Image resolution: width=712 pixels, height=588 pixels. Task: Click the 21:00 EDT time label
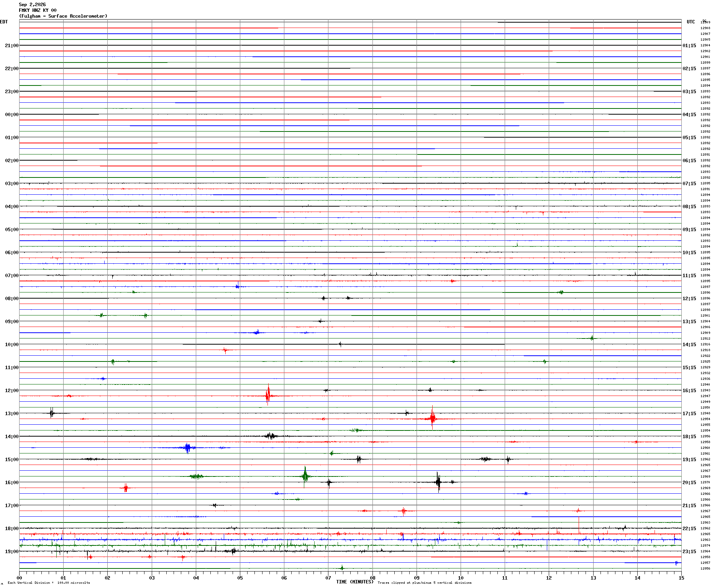11,46
